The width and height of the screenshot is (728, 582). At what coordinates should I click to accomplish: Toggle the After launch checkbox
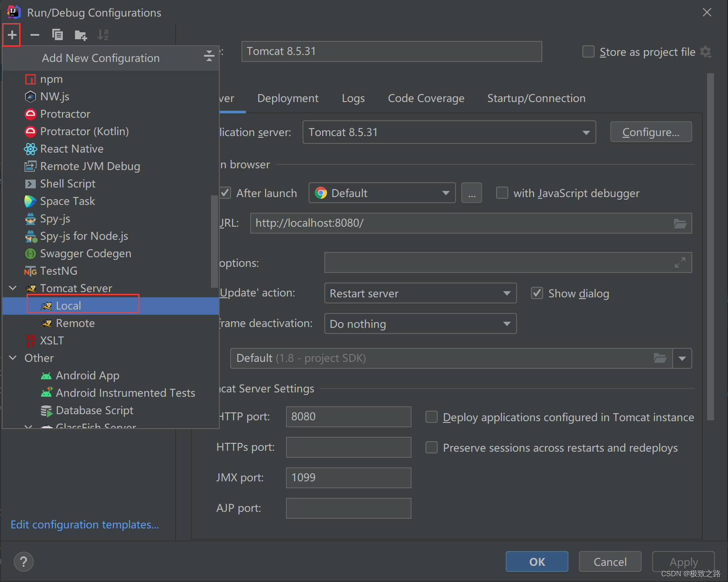point(225,193)
